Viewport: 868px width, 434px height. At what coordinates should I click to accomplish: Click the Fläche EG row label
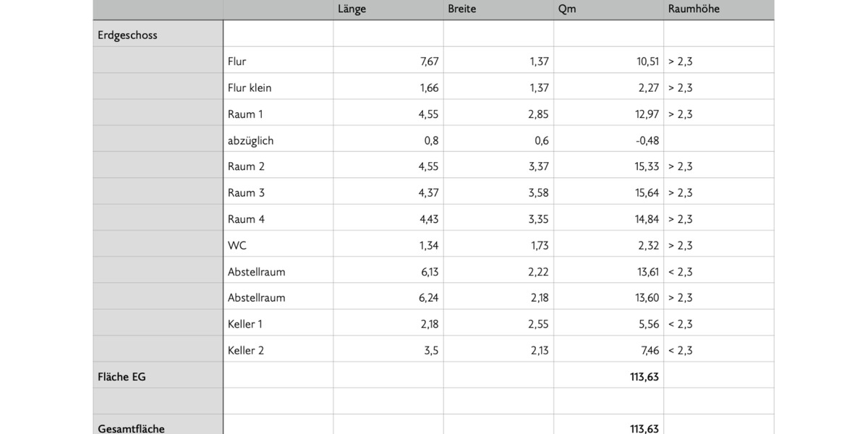[158, 376]
